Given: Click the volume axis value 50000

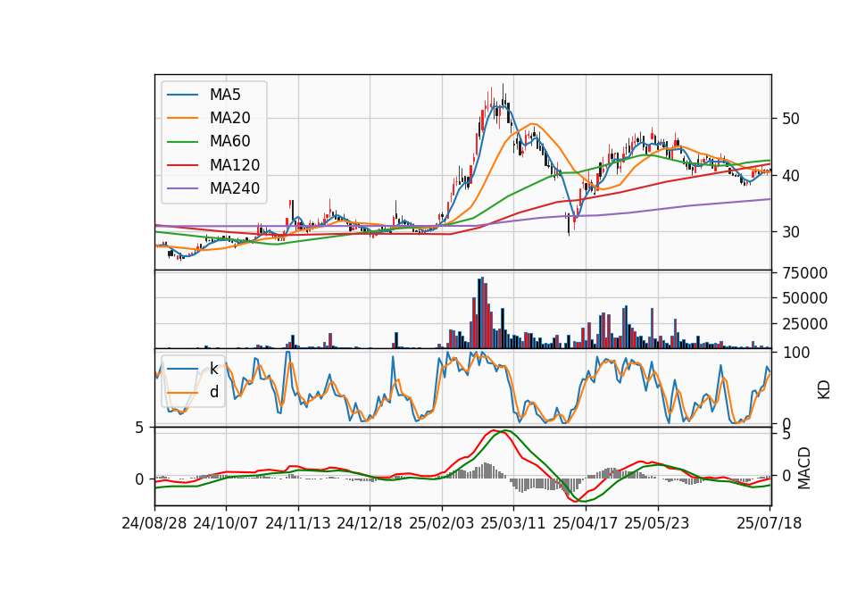Looking at the screenshot, I should (804, 298).
